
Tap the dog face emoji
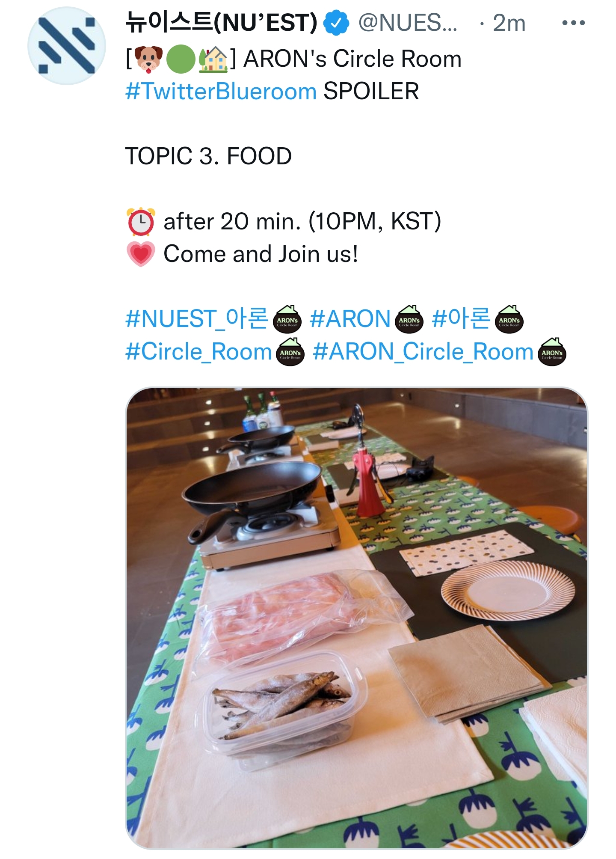click(148, 59)
